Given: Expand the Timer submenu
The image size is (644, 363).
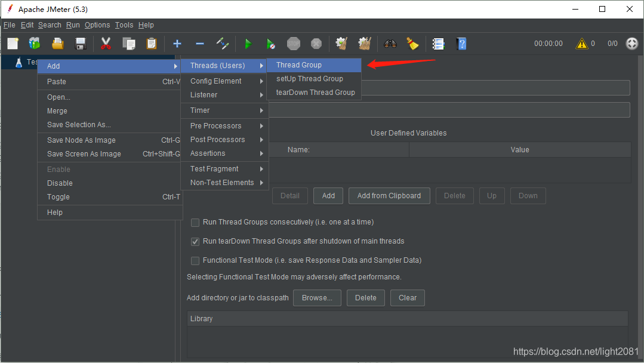Looking at the screenshot, I should pyautogui.click(x=224, y=110).
